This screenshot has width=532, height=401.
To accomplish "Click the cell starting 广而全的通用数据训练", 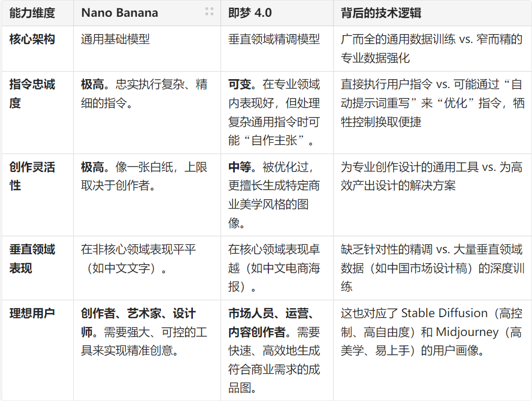I will 432,49.
